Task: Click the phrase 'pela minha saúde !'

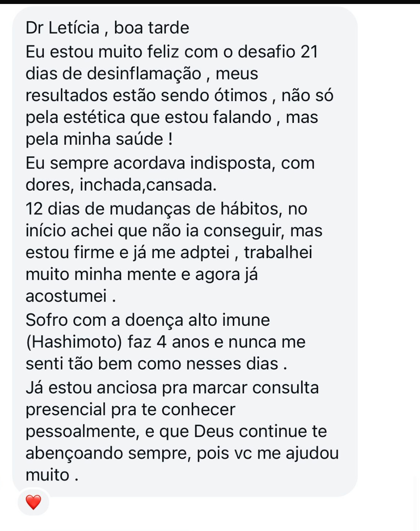Action: (x=99, y=140)
